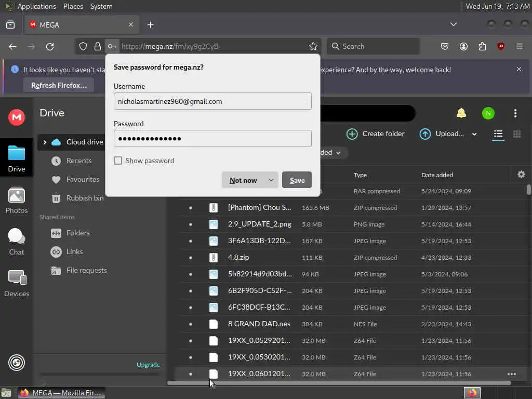Click the MEGA logo icon in sidebar
This screenshot has height=399, width=532.
click(16, 117)
